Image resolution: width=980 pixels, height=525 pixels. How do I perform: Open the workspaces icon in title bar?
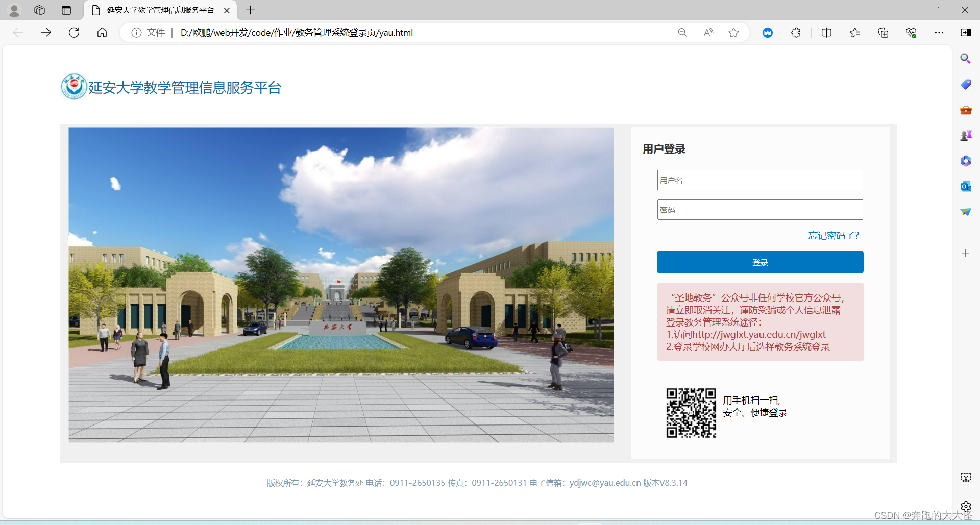click(x=40, y=10)
